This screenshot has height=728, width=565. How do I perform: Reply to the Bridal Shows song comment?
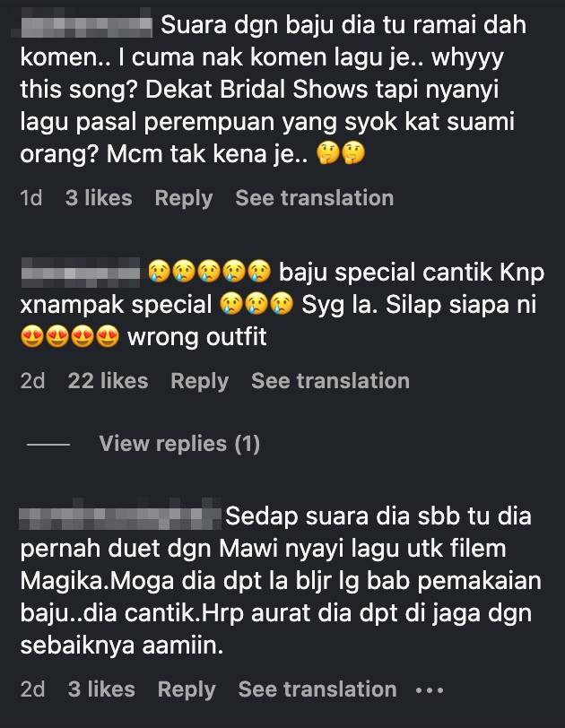click(184, 198)
